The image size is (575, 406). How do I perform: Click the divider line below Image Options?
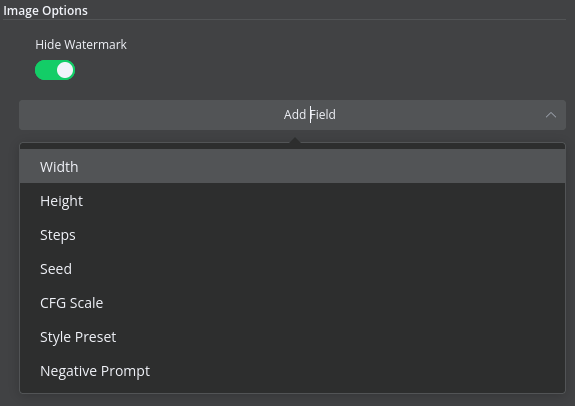[285, 19]
